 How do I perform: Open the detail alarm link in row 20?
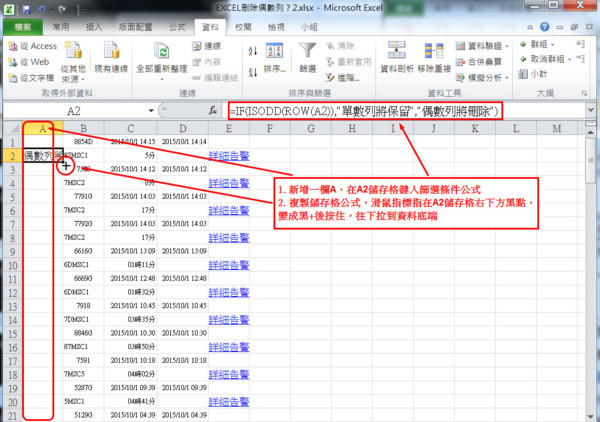[x=229, y=402]
